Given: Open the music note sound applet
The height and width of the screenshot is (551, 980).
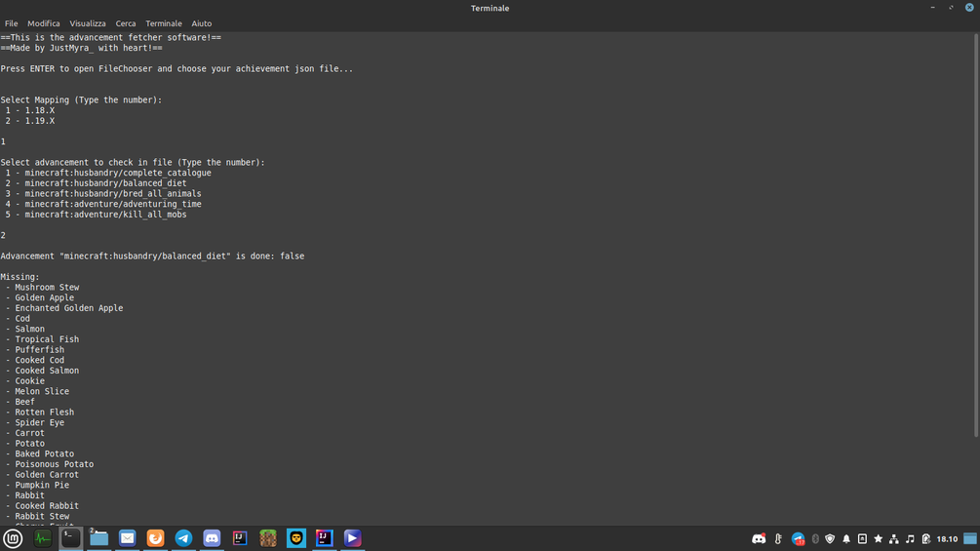Looking at the screenshot, I should click(x=910, y=538).
